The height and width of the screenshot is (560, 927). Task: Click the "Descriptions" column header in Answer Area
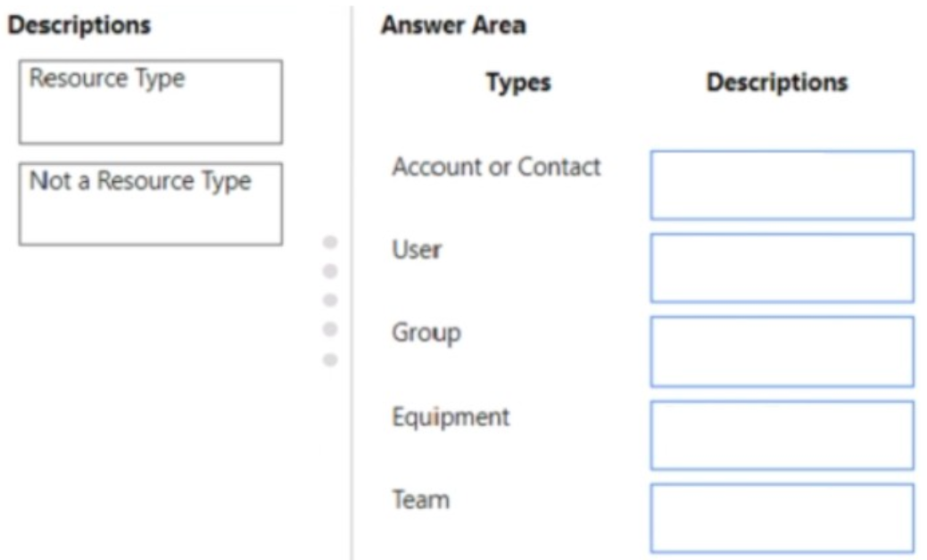click(x=776, y=83)
